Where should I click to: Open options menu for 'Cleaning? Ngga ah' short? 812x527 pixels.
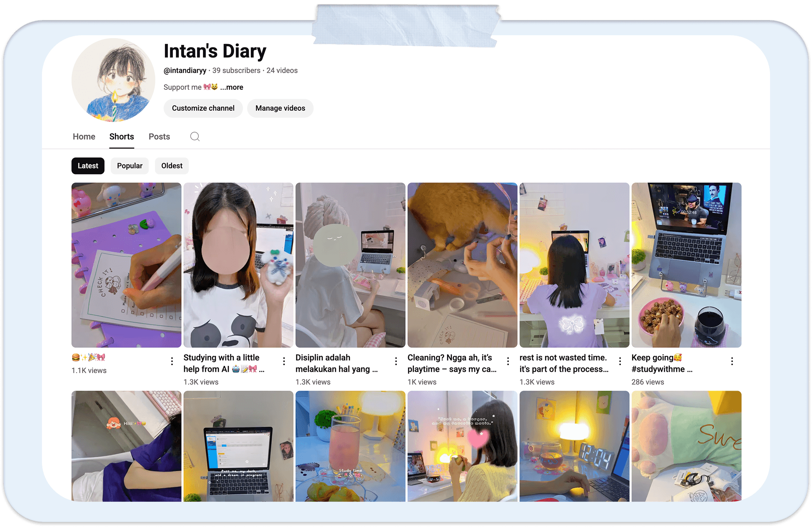pyautogui.click(x=508, y=361)
